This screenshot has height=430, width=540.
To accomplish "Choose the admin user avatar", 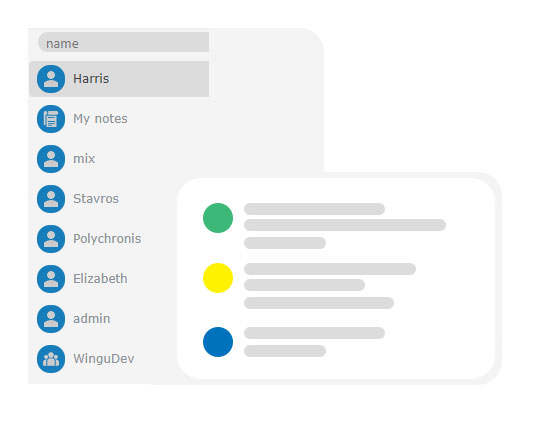I will (51, 319).
